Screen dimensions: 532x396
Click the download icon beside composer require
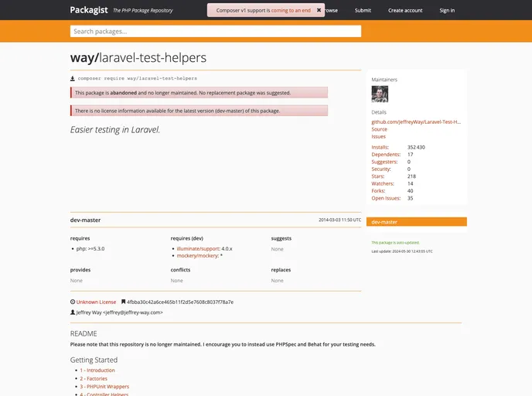click(72, 78)
